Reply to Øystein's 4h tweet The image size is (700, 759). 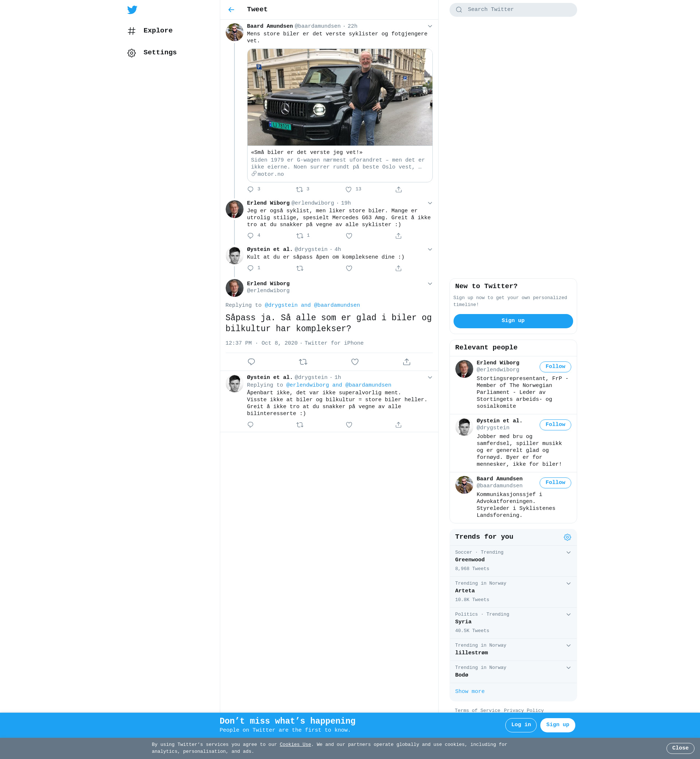250,268
